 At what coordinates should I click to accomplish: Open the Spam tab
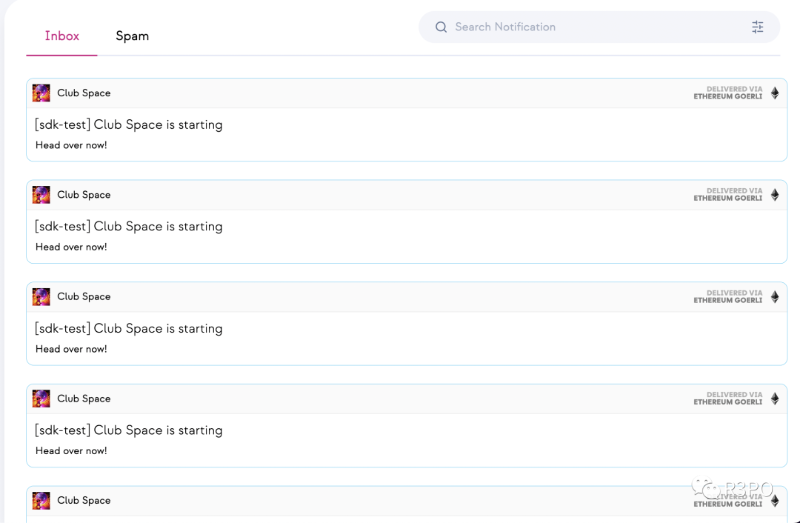(132, 36)
